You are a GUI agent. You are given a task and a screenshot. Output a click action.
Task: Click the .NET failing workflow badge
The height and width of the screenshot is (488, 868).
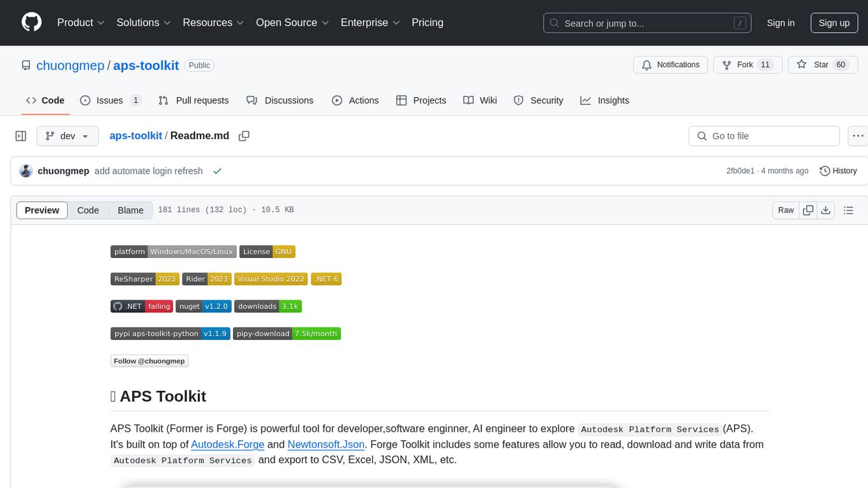coord(142,307)
